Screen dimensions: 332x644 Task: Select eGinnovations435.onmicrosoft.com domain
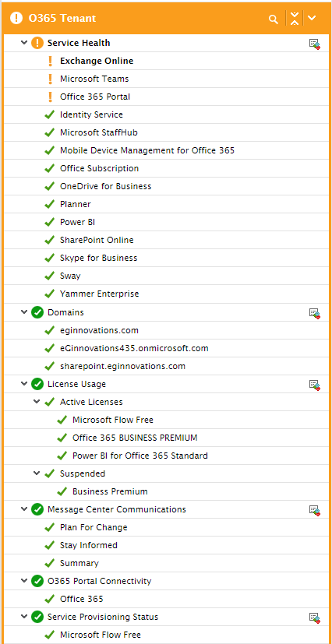(134, 348)
